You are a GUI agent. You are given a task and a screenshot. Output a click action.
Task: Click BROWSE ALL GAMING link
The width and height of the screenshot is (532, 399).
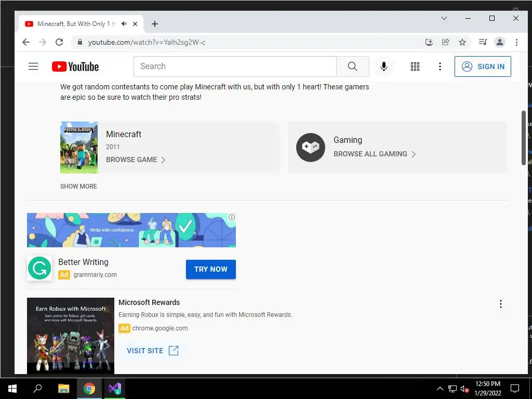coord(375,154)
